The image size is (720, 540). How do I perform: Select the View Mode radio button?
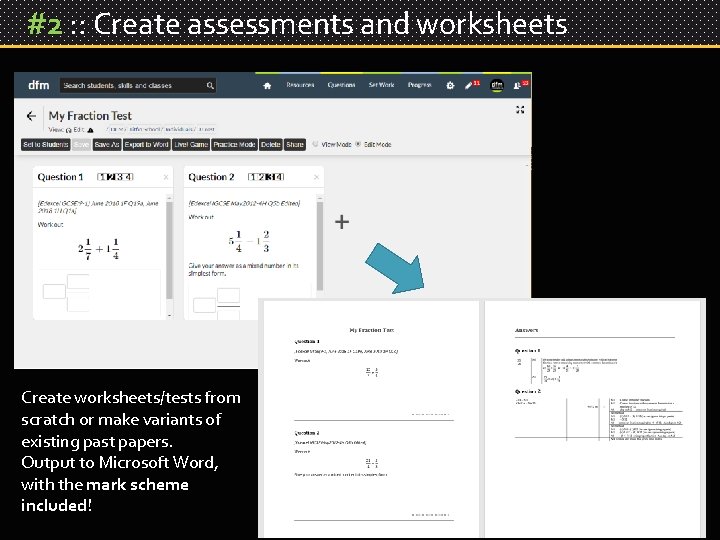coord(315,144)
